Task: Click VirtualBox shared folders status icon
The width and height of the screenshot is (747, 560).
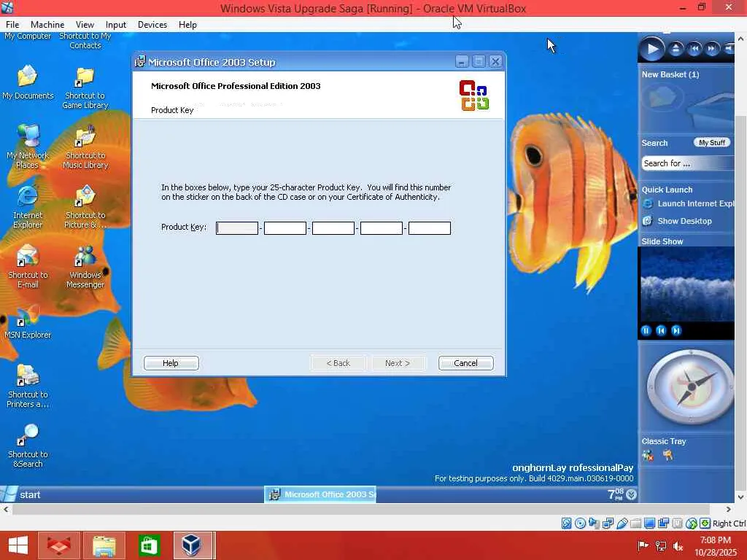Action: 635,524
